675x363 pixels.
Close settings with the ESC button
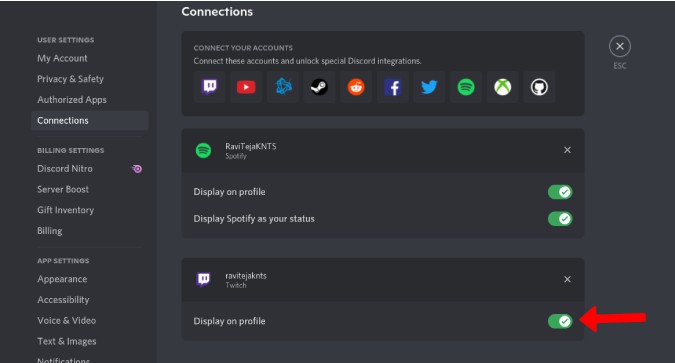click(x=620, y=47)
